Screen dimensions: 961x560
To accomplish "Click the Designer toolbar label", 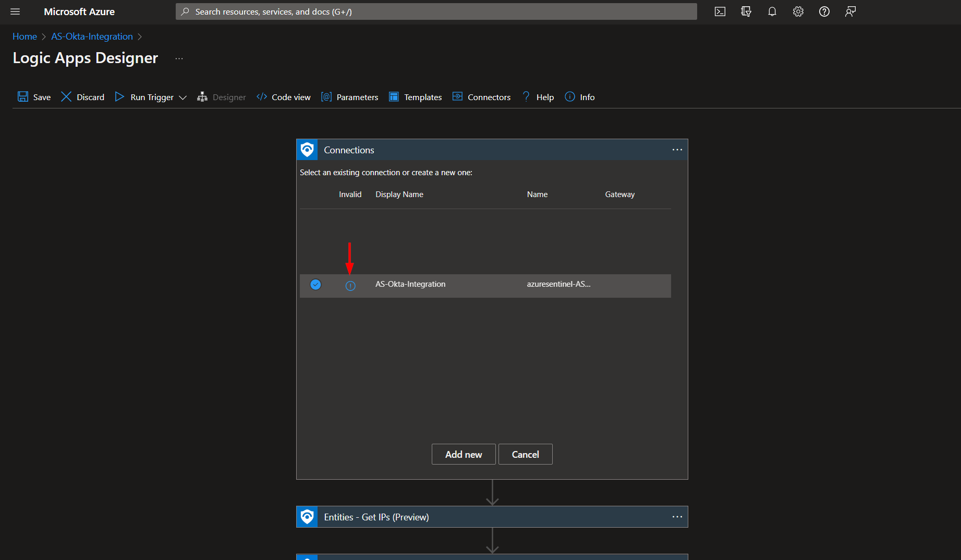I will pos(229,98).
